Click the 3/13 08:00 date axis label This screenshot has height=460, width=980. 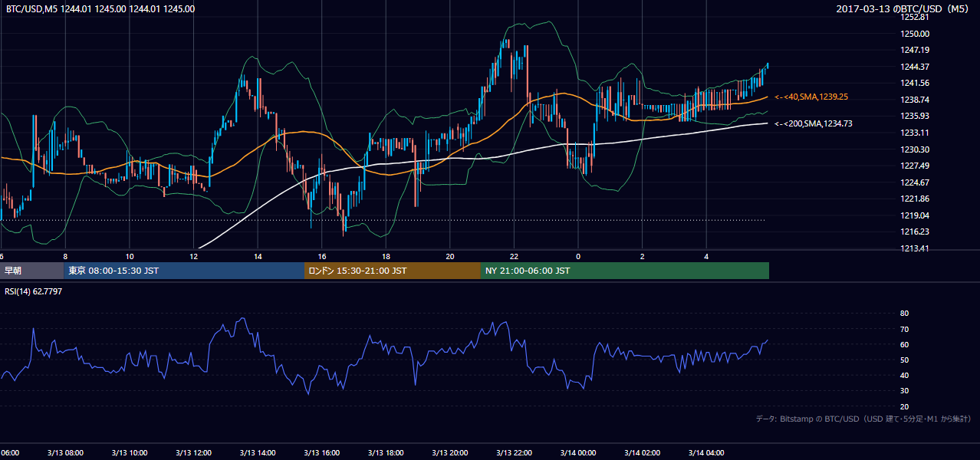coord(65,452)
